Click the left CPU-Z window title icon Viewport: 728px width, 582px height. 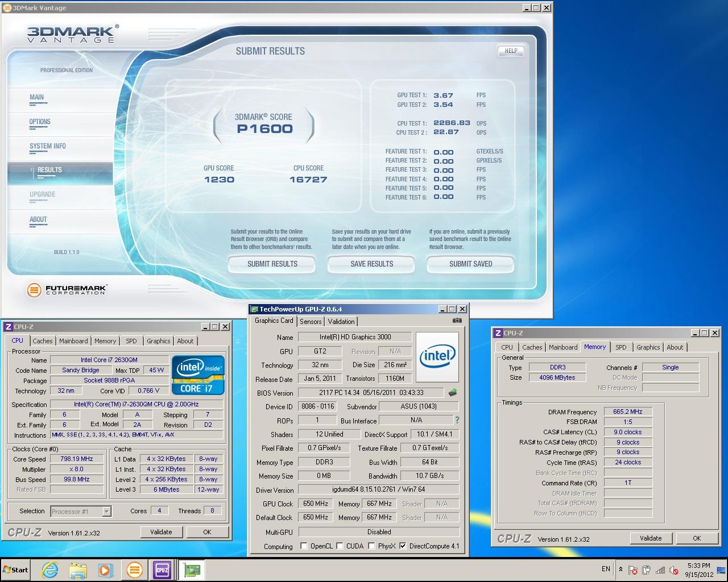pos(8,327)
